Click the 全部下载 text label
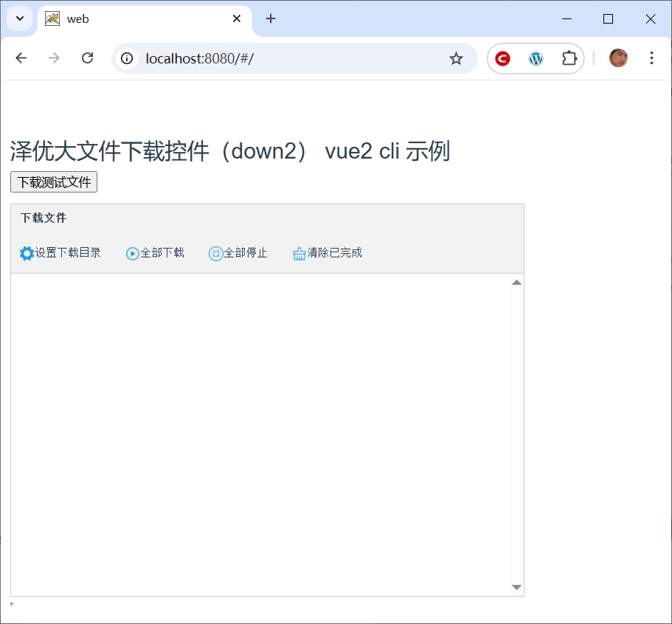 click(162, 253)
